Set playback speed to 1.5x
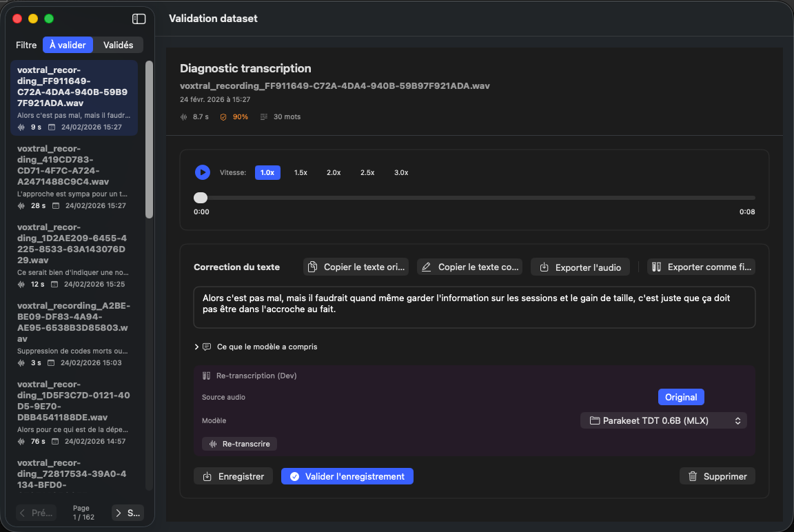794x532 pixels. (301, 172)
